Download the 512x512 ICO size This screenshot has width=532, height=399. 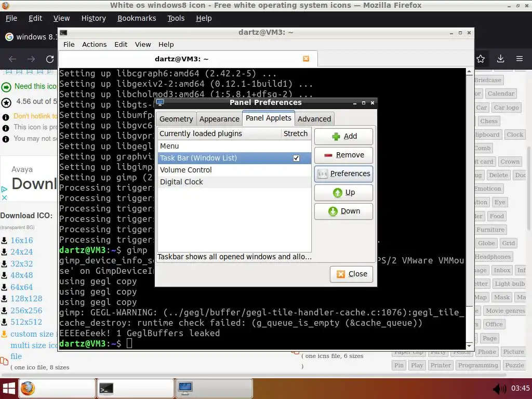pyautogui.click(x=26, y=322)
